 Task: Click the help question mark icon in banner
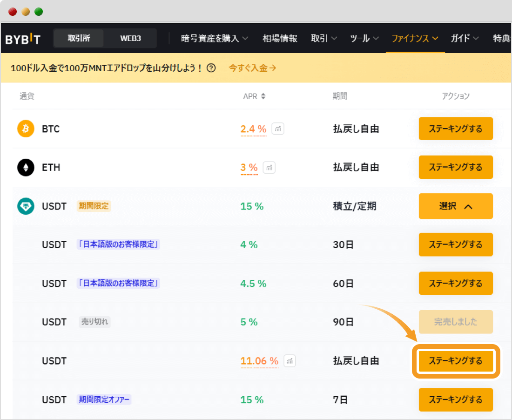pos(211,68)
